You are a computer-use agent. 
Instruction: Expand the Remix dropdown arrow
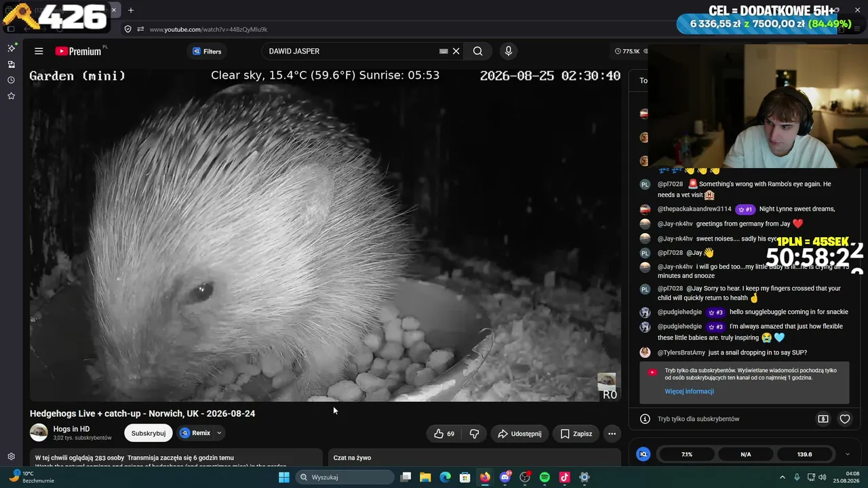pos(219,433)
